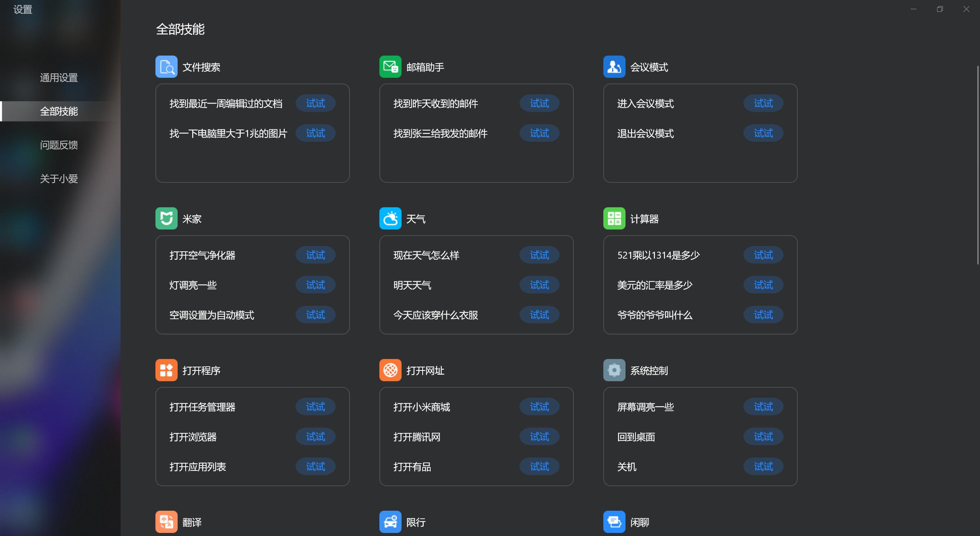Click the 闲聊 chat skill icon
Image resolution: width=980 pixels, height=536 pixels.
[614, 522]
